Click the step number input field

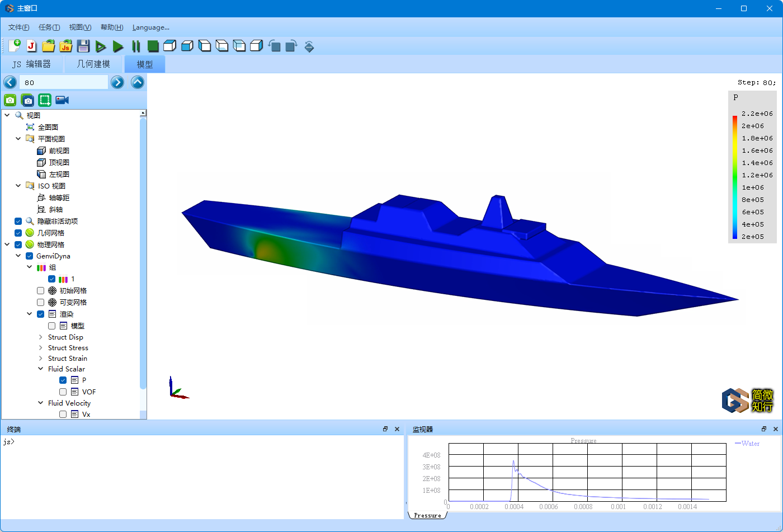(63, 83)
